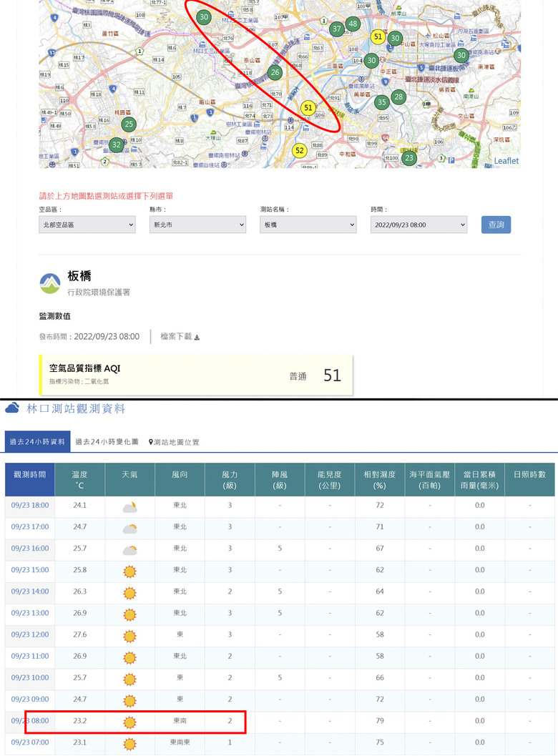The height and width of the screenshot is (756, 558).
Task: Click the 30 marker near 林口工二工業區
Action: coord(204,17)
